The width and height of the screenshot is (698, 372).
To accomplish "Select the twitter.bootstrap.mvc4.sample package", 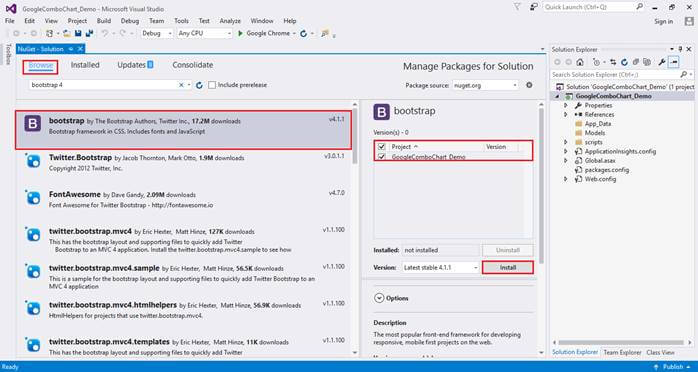I will (183, 277).
